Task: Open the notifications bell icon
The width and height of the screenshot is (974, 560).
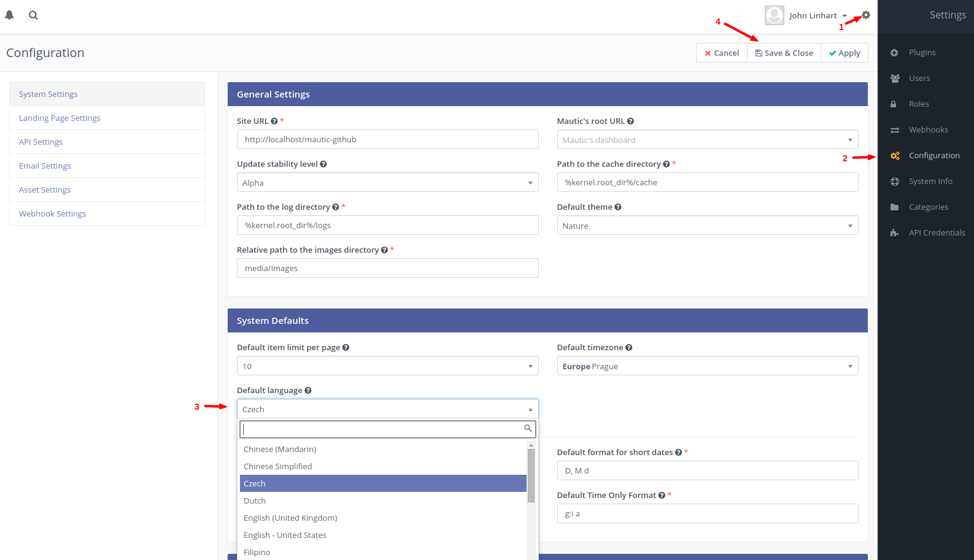Action: pos(9,15)
